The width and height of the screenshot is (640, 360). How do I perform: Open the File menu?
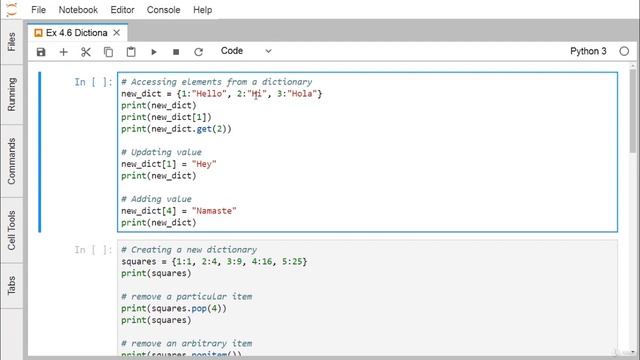point(38,10)
